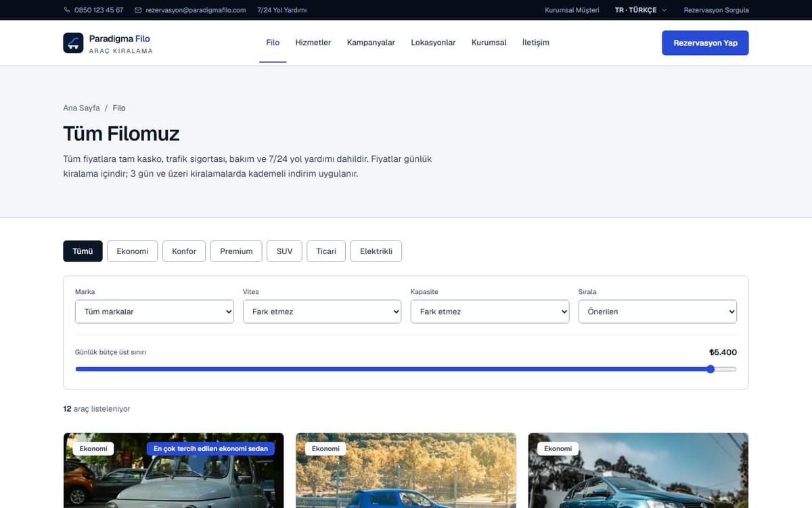Click the ₺5.400 budget value
Viewport: 812px width, 508px height.
point(723,352)
